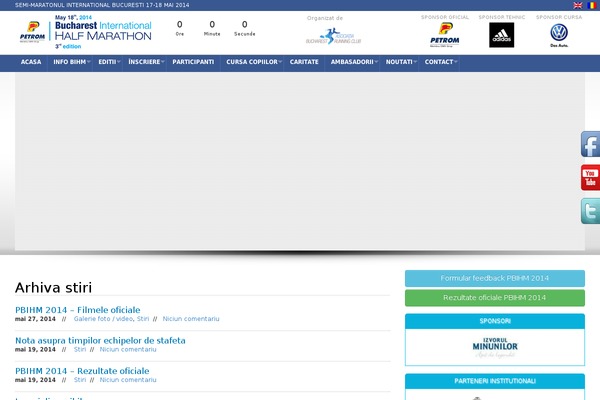Open the CARITATE menu item
The height and width of the screenshot is (400, 600).
tap(304, 62)
